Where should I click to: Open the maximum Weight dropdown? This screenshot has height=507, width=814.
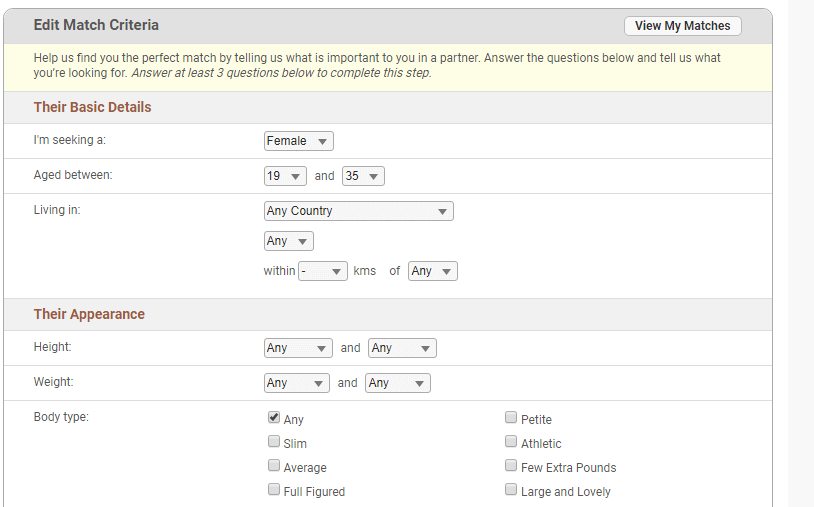click(399, 383)
